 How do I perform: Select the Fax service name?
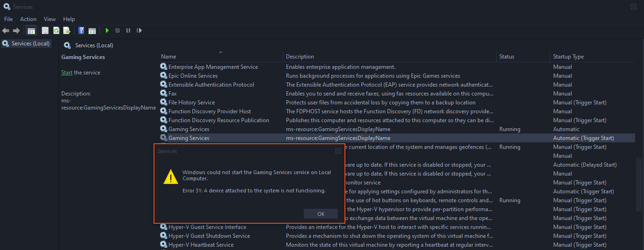pyautogui.click(x=172, y=94)
